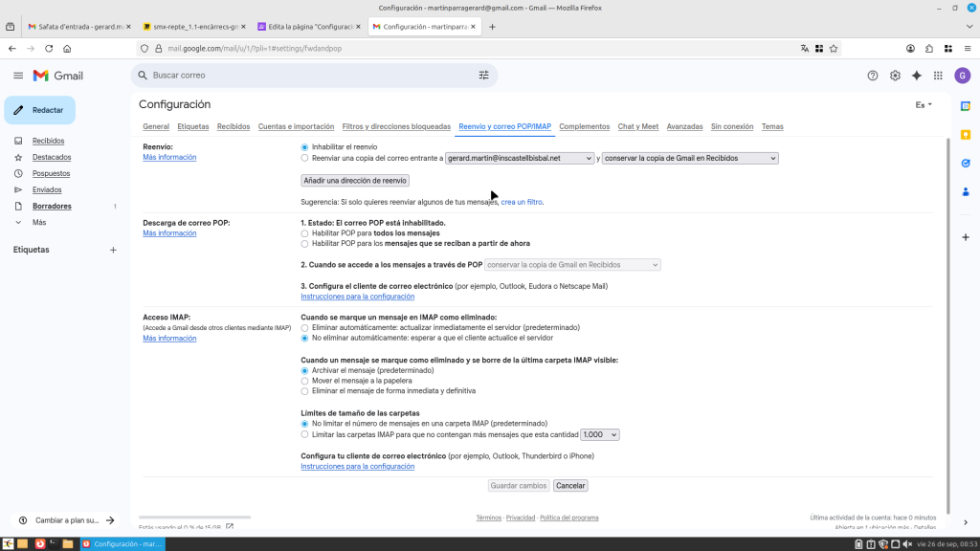Click Añadir una dirección de reenvío button

[355, 181]
